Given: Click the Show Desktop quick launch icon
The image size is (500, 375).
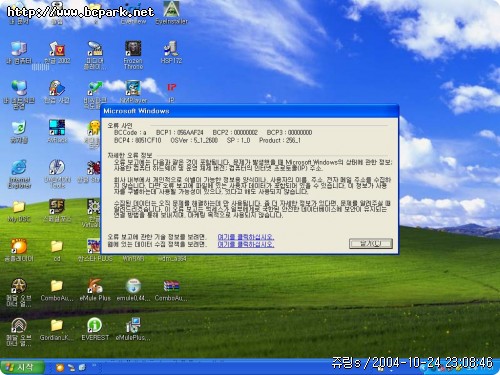Looking at the screenshot, I should point(82,367).
